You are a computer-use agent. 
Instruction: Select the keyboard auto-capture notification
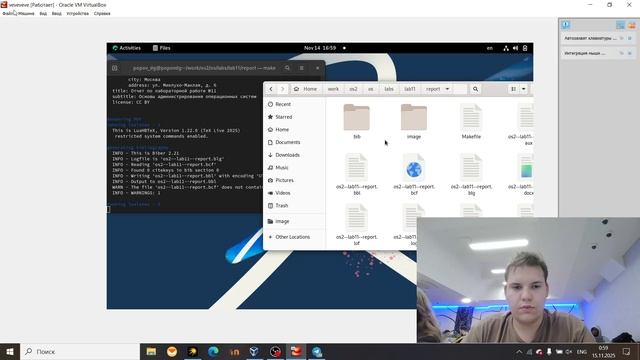(x=598, y=38)
